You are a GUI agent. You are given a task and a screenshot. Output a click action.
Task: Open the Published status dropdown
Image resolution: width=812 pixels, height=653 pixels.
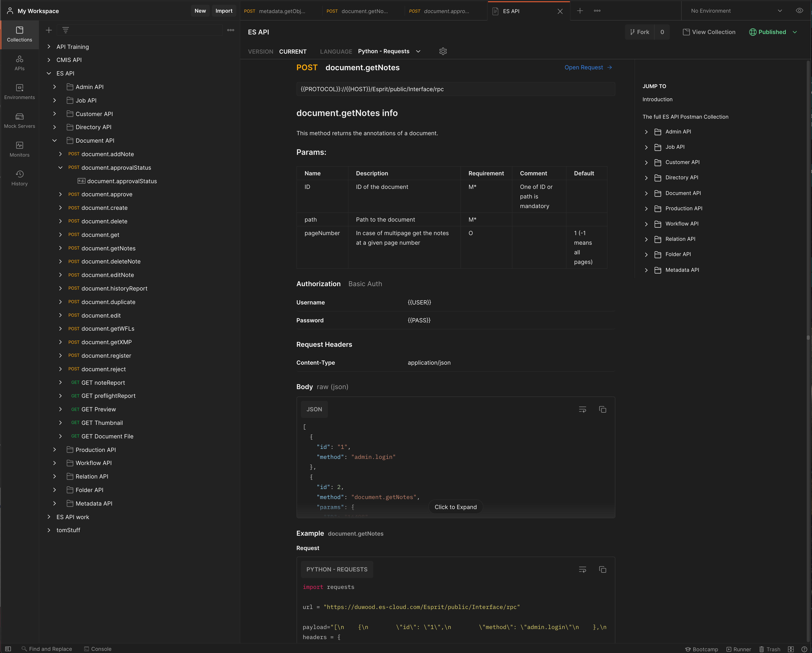coord(773,32)
